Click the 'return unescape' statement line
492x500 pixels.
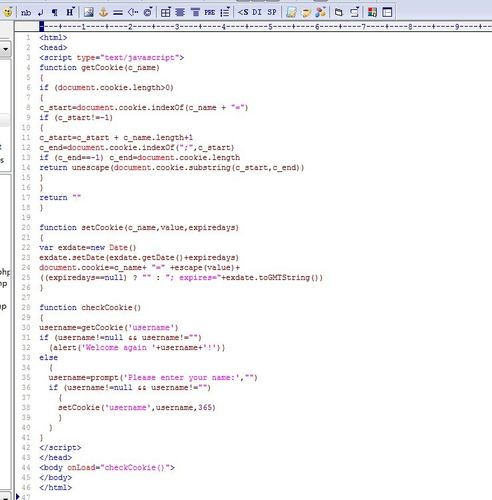coord(172,168)
